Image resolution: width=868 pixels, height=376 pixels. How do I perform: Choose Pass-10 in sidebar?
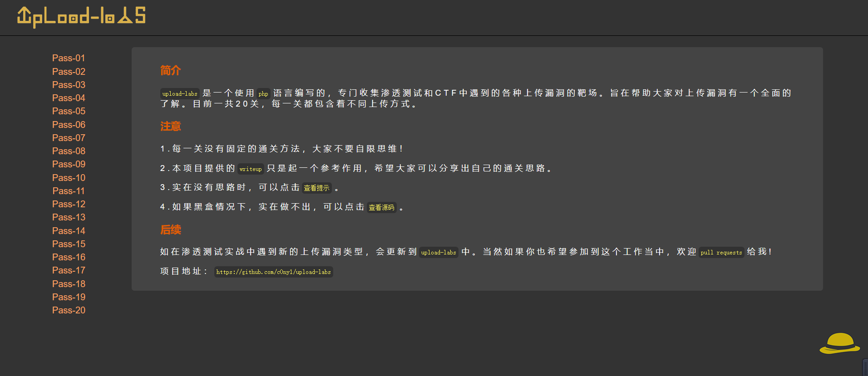[x=69, y=178]
